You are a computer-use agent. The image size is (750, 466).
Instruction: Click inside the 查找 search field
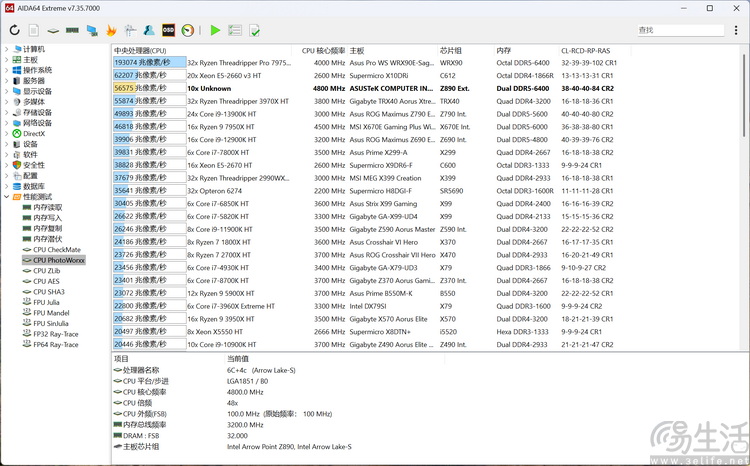click(680, 30)
